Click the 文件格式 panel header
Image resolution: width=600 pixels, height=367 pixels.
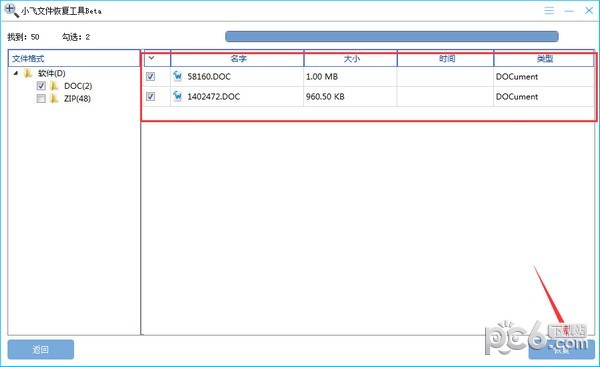pos(74,58)
